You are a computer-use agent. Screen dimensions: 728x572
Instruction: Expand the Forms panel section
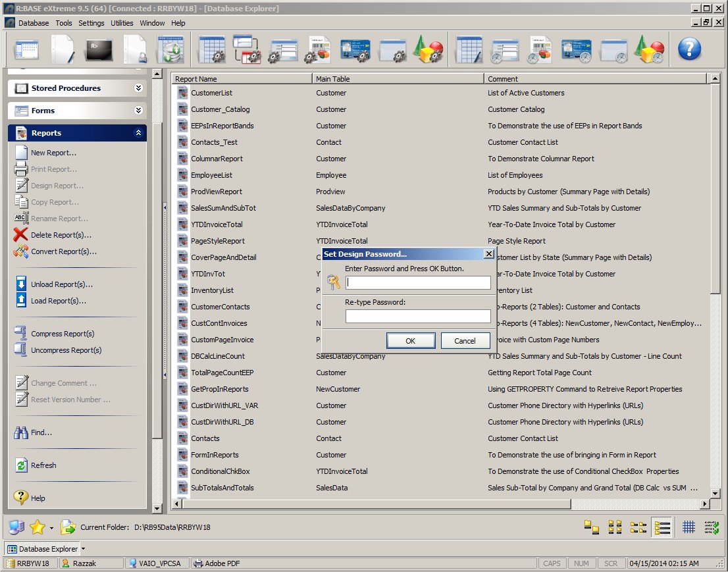(138, 111)
